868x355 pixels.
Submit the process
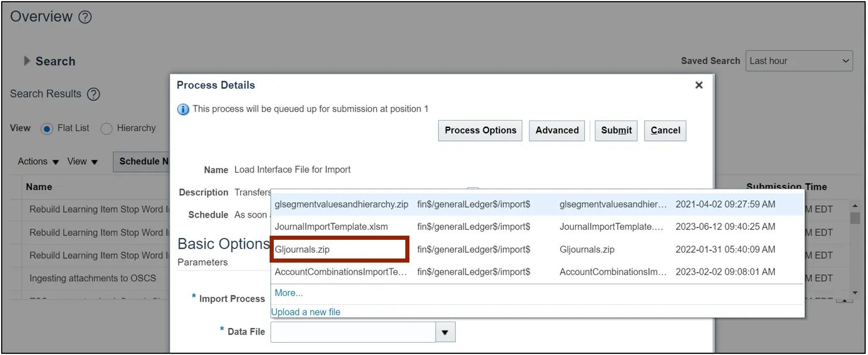[x=616, y=130]
